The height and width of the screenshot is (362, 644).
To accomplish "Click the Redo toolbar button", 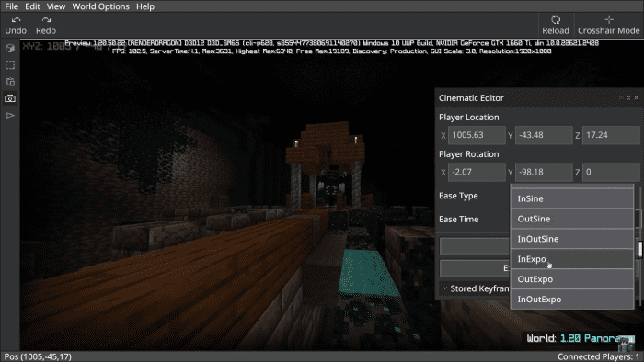I will 46,26.
